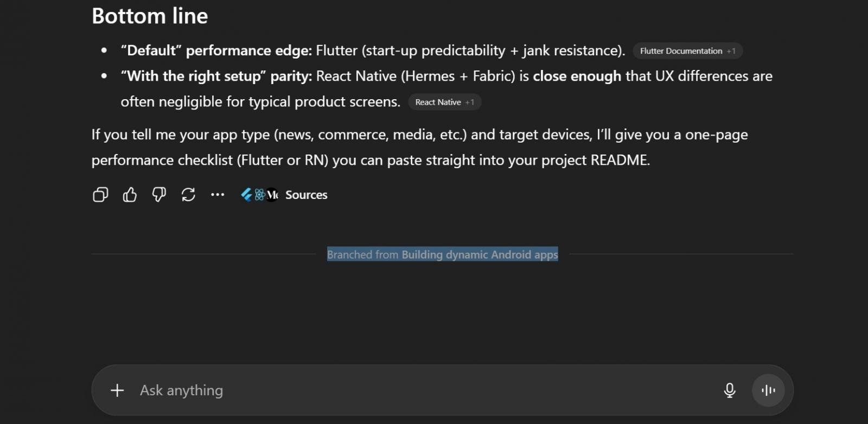
Task: Open the more options ellipsis menu
Action: click(x=217, y=195)
